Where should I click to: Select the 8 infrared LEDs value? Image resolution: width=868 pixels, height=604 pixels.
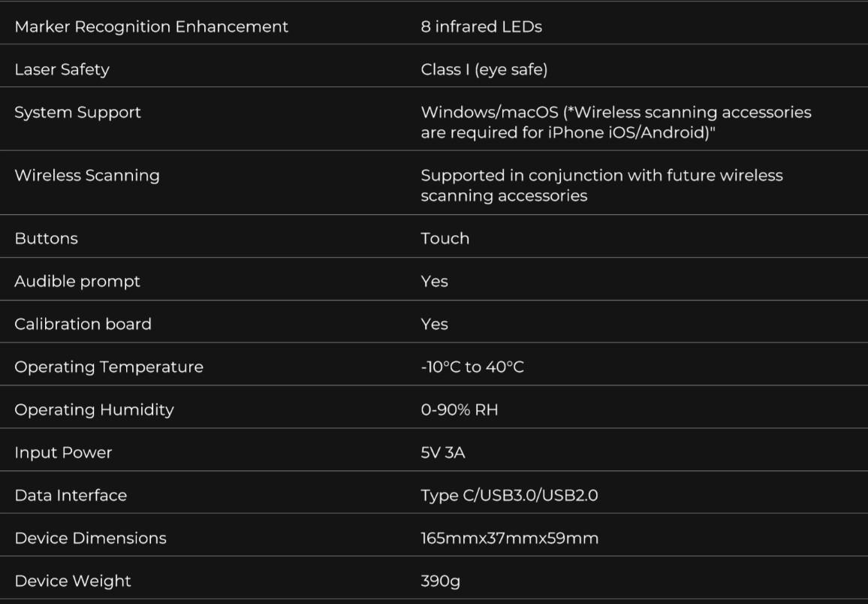point(481,27)
